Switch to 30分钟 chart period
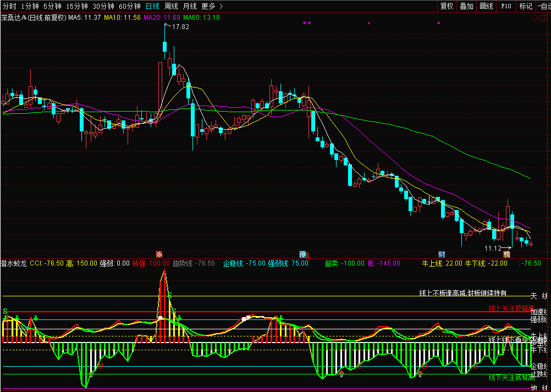This screenshot has height=392, width=551. (103, 6)
